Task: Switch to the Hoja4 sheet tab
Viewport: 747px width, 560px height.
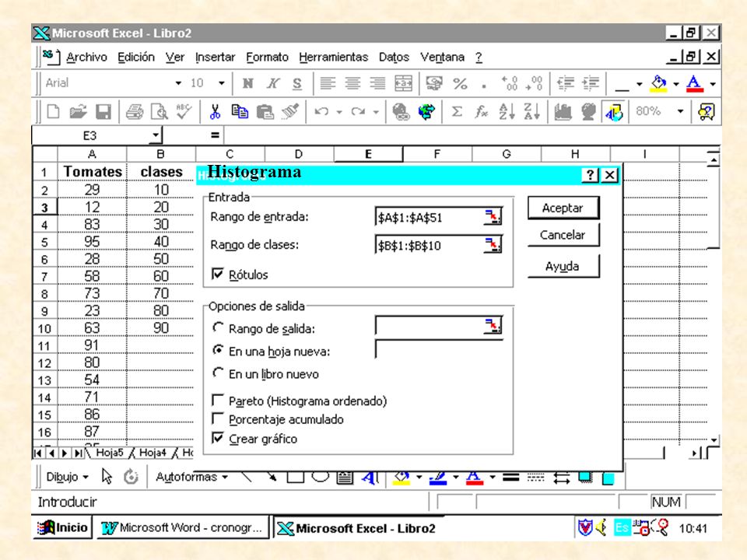Action: [x=153, y=453]
